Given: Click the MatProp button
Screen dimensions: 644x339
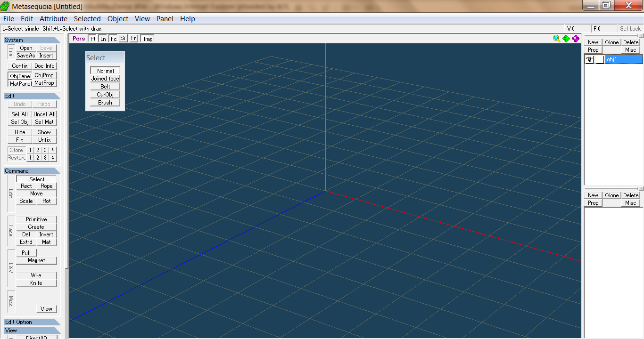Looking at the screenshot, I should click(x=44, y=83).
